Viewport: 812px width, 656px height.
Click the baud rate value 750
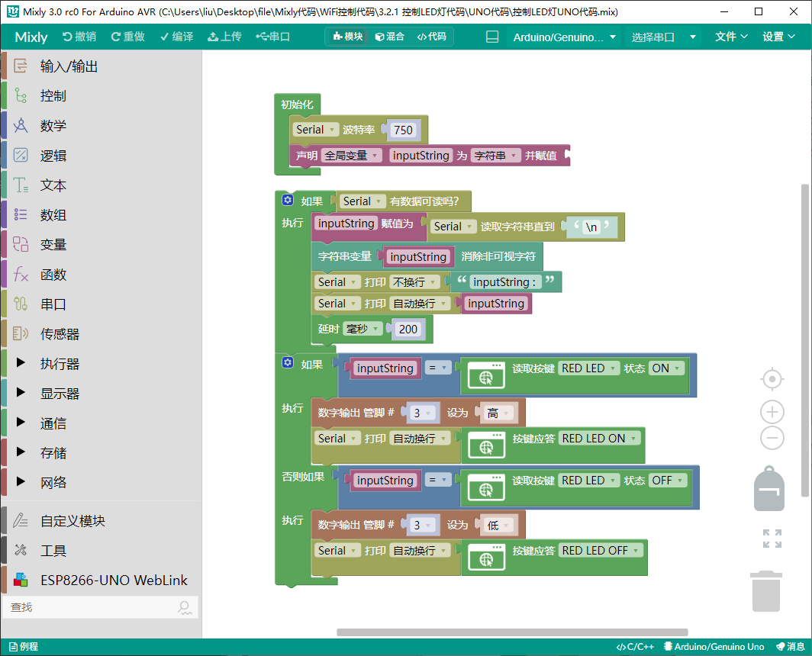pos(403,130)
